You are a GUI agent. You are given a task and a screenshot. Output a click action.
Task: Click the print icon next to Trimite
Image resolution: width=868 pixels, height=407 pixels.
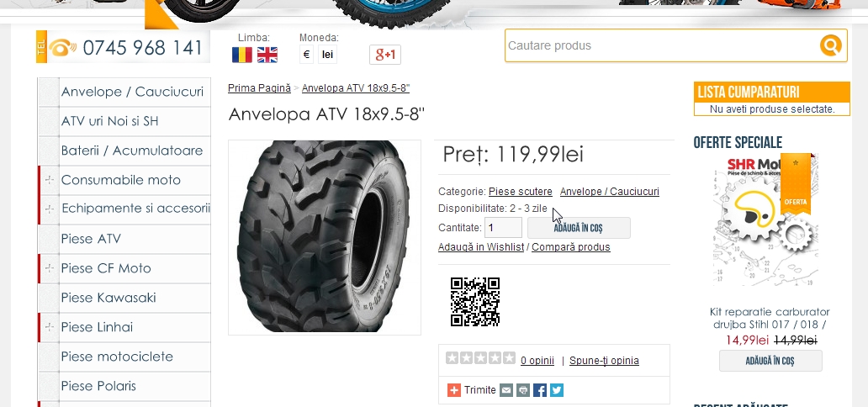pyautogui.click(x=523, y=390)
